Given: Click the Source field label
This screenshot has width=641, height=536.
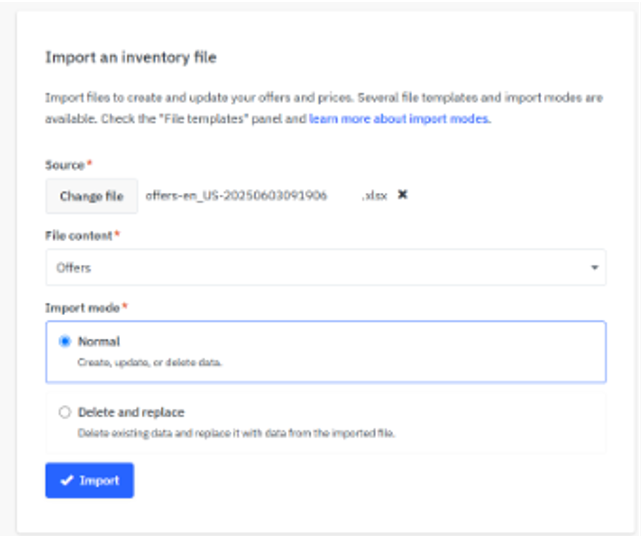Looking at the screenshot, I should coord(65,165).
